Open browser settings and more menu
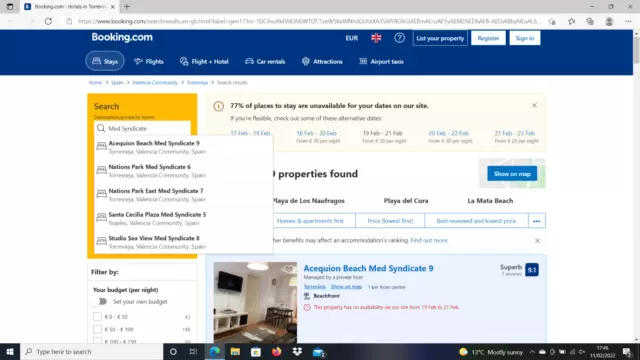The height and width of the screenshot is (360, 640). click(x=628, y=21)
